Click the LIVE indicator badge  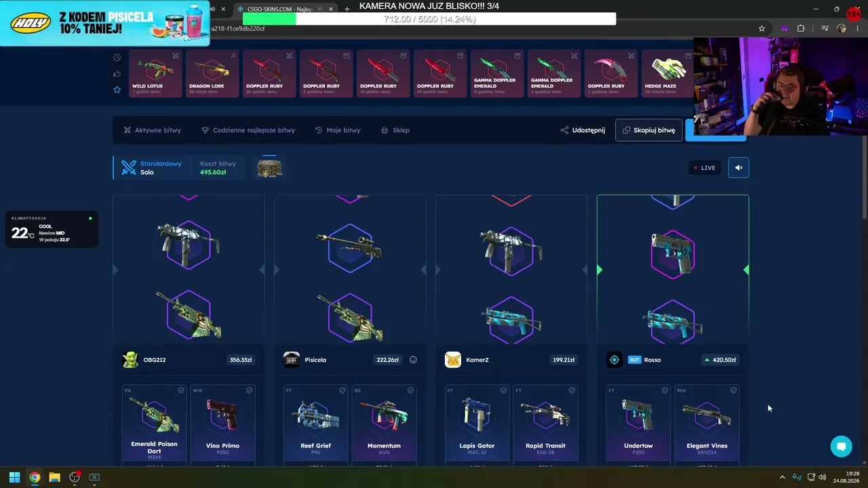(x=705, y=167)
